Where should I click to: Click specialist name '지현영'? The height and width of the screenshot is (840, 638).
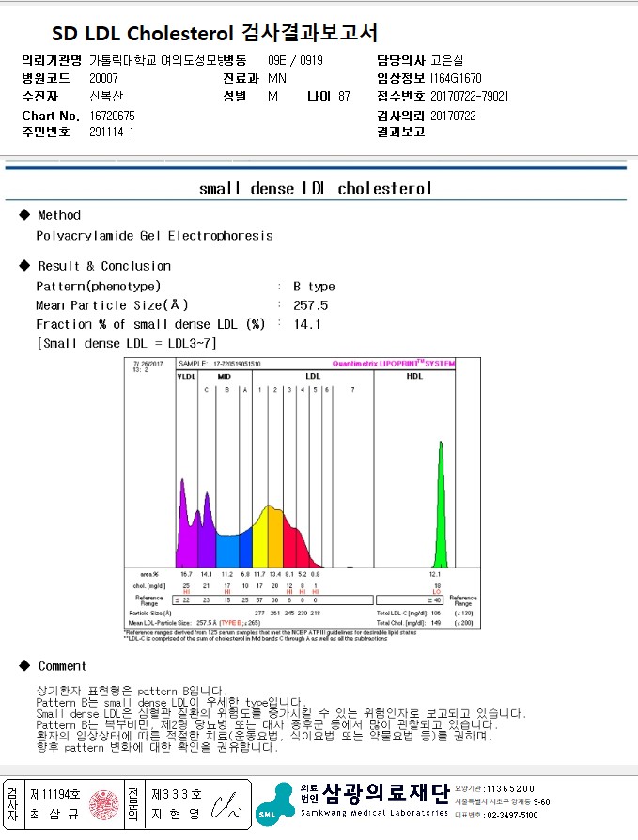(175, 814)
